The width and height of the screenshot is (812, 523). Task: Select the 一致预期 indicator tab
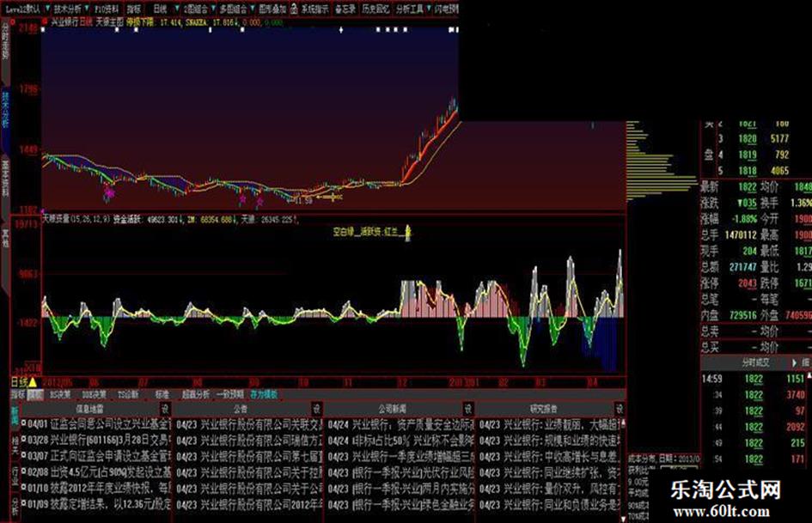(x=230, y=394)
